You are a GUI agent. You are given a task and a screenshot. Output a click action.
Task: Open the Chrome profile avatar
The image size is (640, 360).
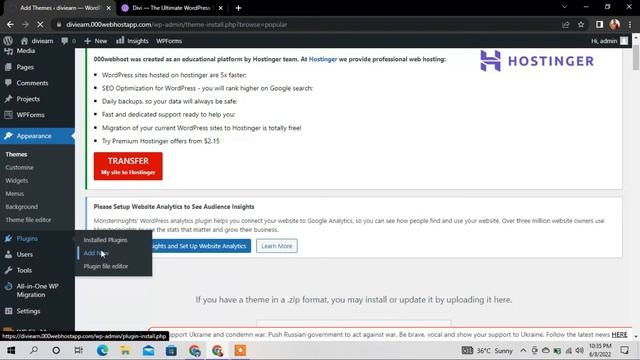[x=615, y=24]
